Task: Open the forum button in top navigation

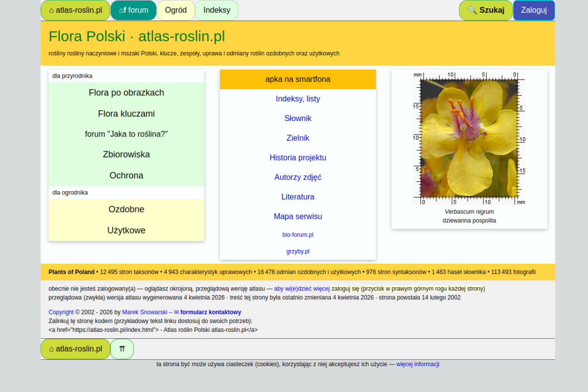Action: (x=133, y=10)
